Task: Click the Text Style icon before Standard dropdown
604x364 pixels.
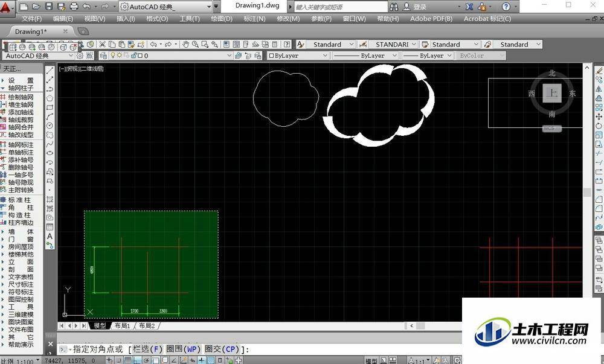Action: point(300,45)
